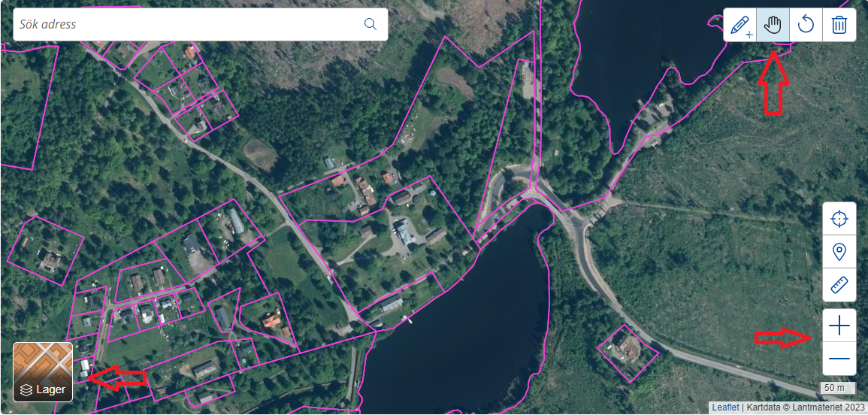Open the Leaflet attribution link

coord(725,407)
